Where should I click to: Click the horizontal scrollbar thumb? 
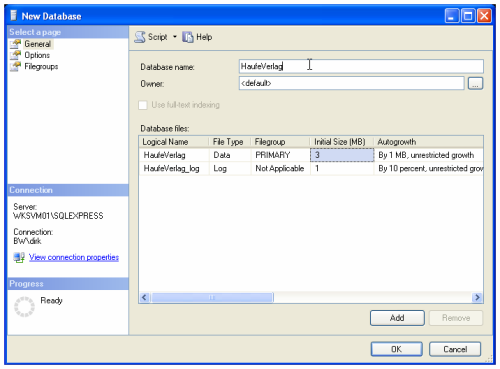tap(212, 297)
